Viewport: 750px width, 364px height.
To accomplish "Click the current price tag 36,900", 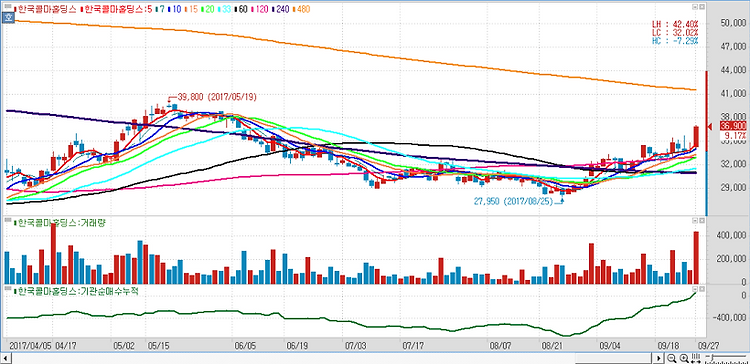I will [733, 126].
